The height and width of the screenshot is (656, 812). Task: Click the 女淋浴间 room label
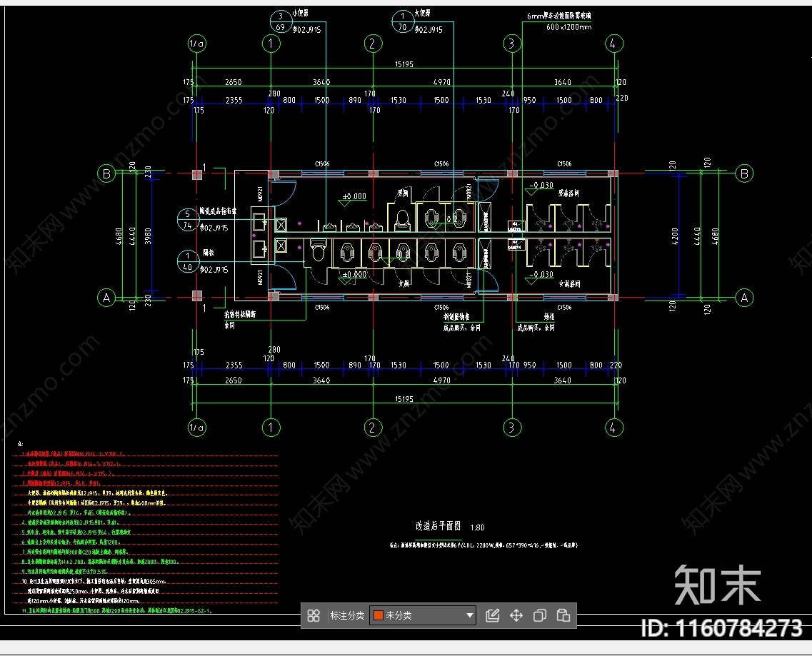pyautogui.click(x=570, y=283)
